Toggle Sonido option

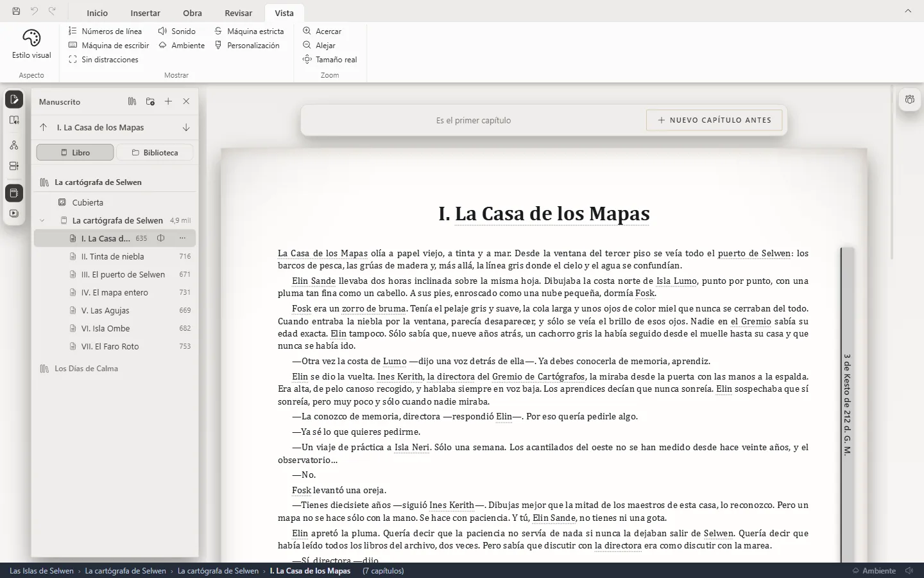point(177,31)
